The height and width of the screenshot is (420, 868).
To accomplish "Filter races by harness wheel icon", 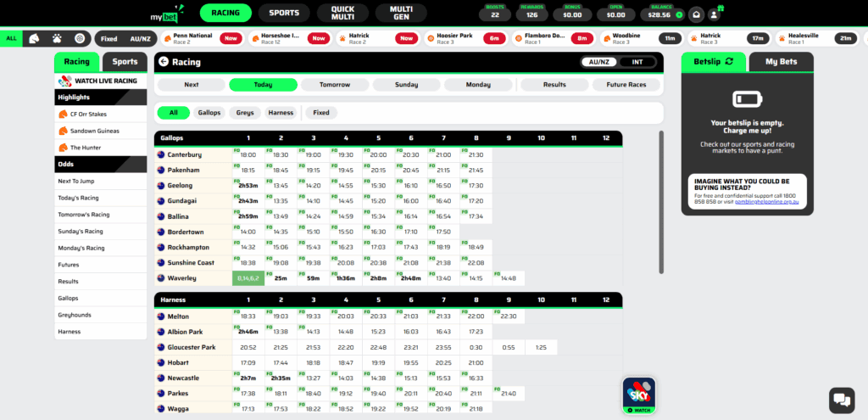I will 79,39.
